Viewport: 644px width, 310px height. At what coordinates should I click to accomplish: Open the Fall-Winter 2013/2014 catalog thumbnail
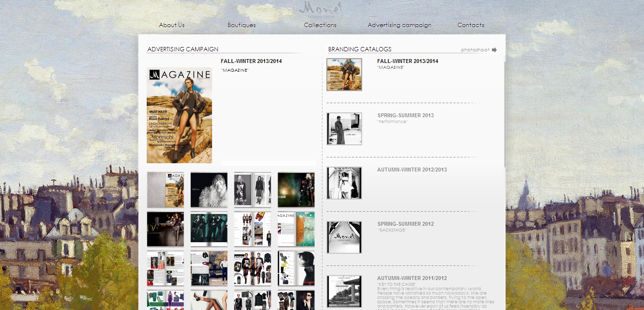[344, 75]
